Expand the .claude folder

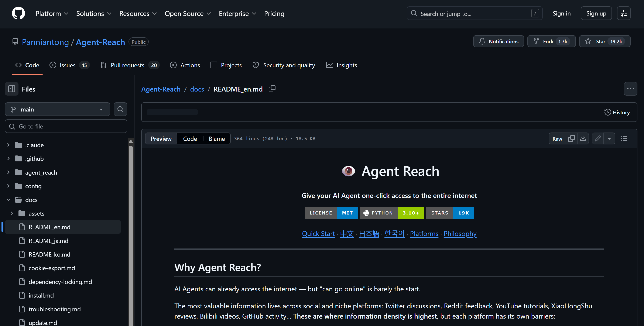(x=8, y=145)
